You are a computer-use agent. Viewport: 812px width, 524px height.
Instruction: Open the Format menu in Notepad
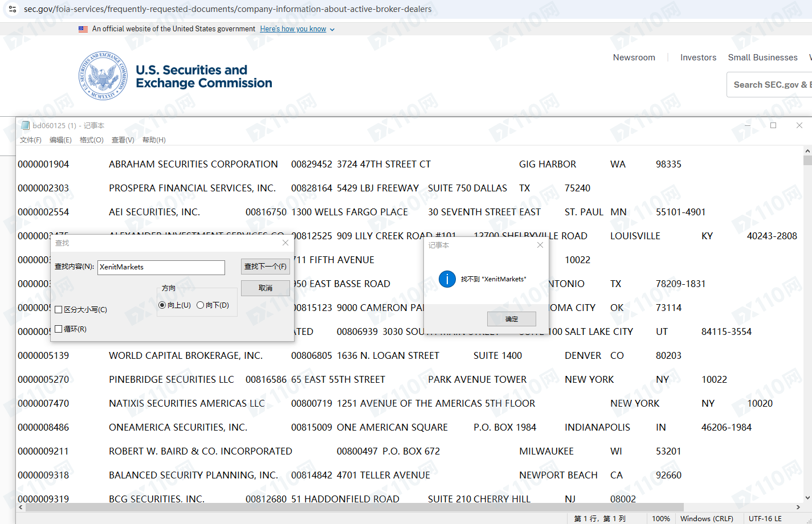[92, 140]
